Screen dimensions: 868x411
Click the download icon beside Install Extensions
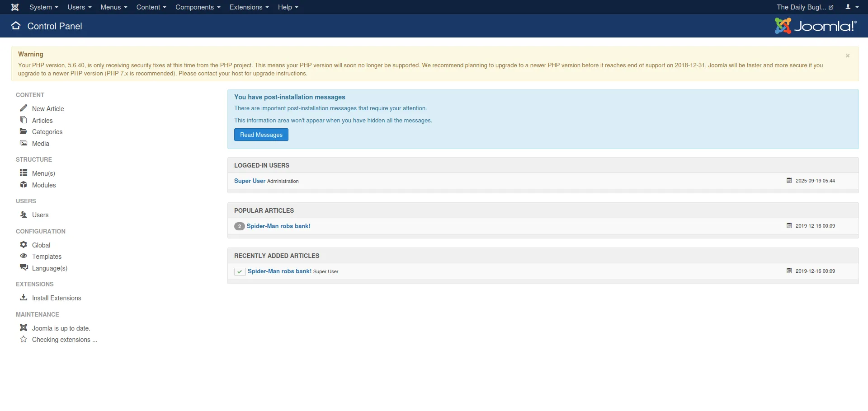click(24, 298)
